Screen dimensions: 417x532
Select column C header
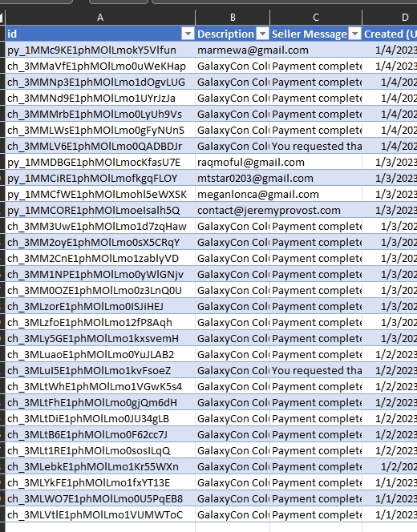tap(316, 18)
